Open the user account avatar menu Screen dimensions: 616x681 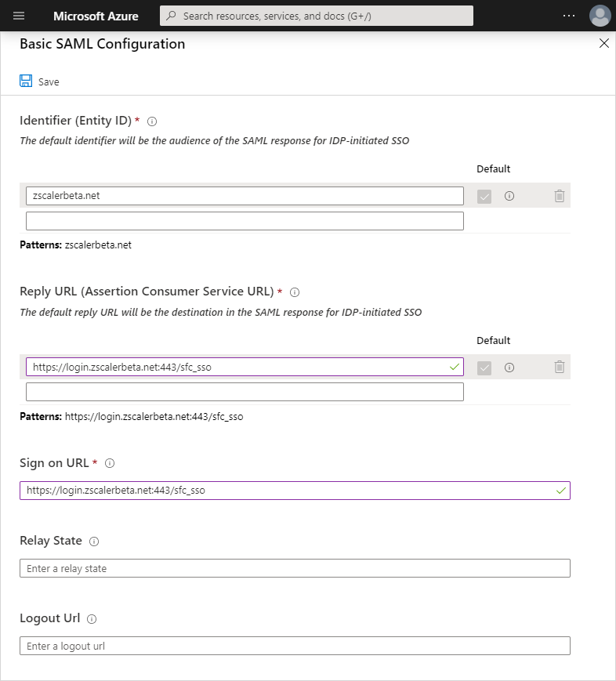(x=600, y=16)
